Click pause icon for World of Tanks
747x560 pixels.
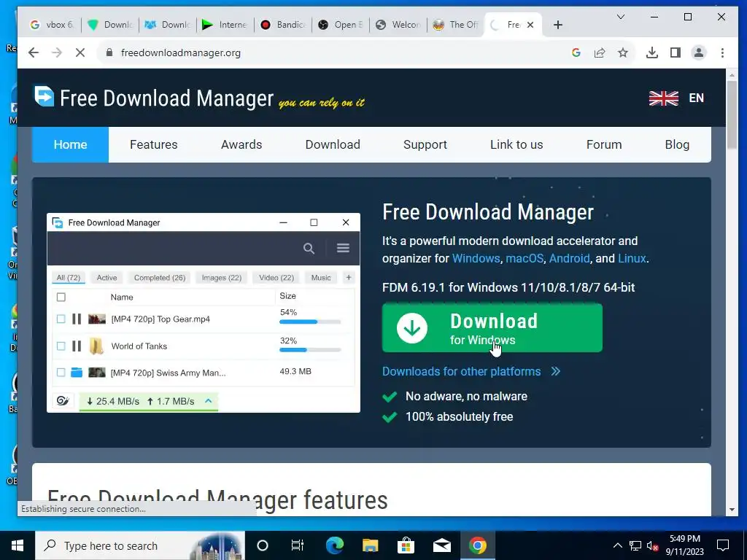point(77,346)
